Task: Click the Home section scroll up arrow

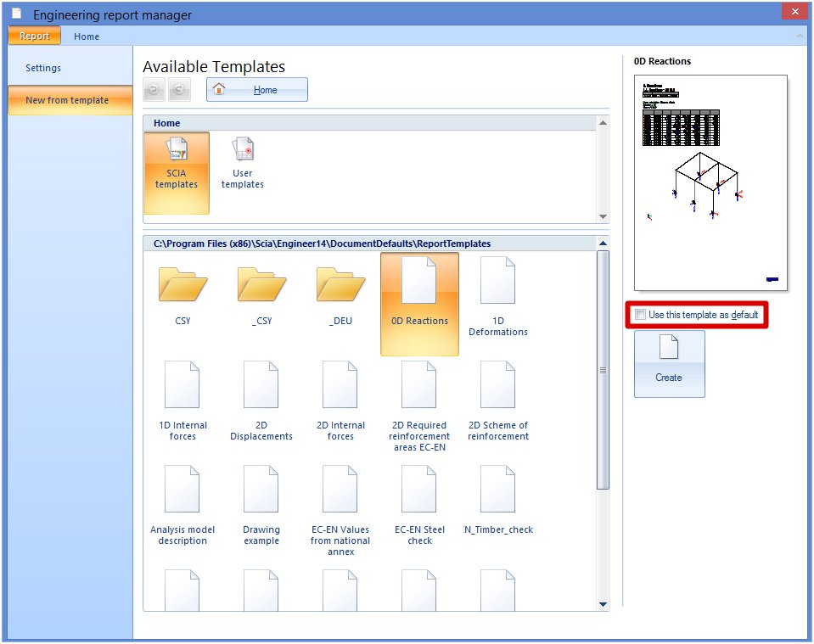Action: (x=603, y=123)
